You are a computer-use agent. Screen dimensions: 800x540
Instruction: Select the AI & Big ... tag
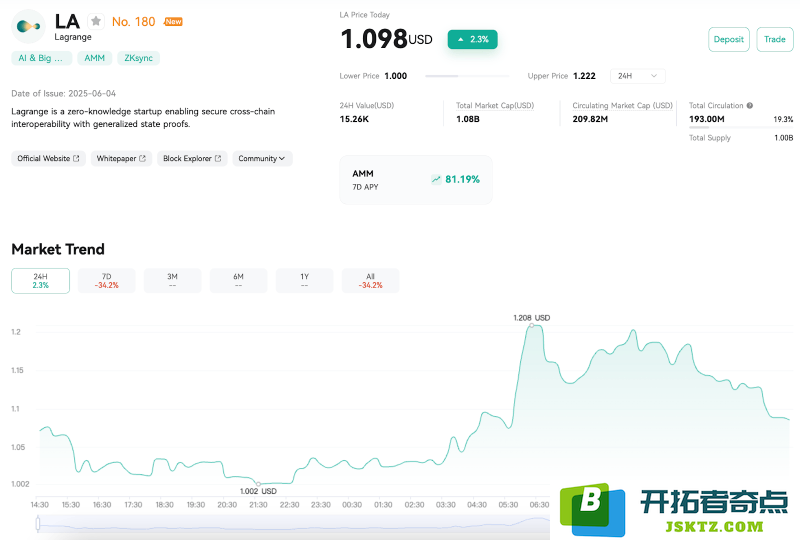coord(40,58)
